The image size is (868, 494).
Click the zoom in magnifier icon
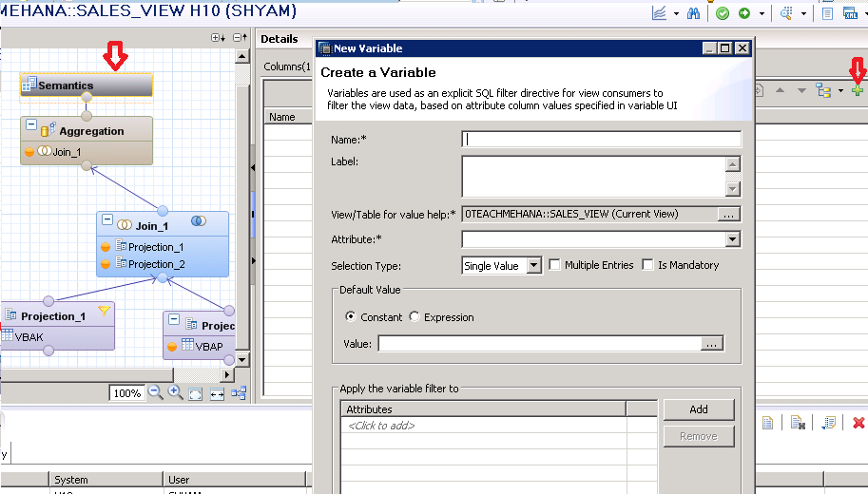point(176,392)
